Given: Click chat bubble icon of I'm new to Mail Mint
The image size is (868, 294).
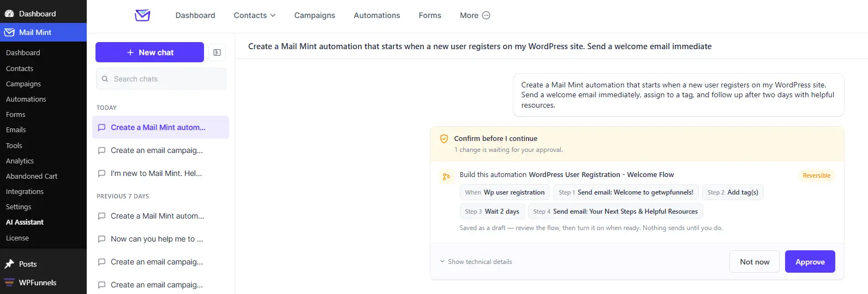Looking at the screenshot, I should click(101, 173).
